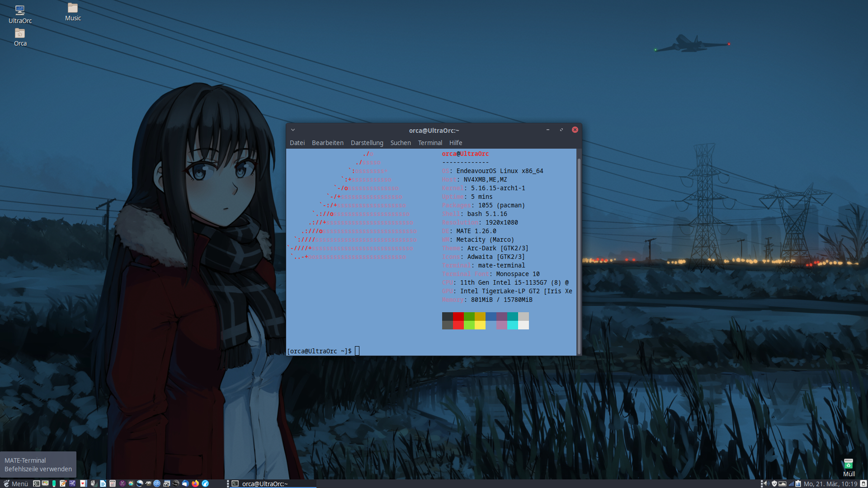Screen dimensions: 868x488
Task: Click the 'EndeavourOS Linux x86_64' line
Action: tap(500, 171)
